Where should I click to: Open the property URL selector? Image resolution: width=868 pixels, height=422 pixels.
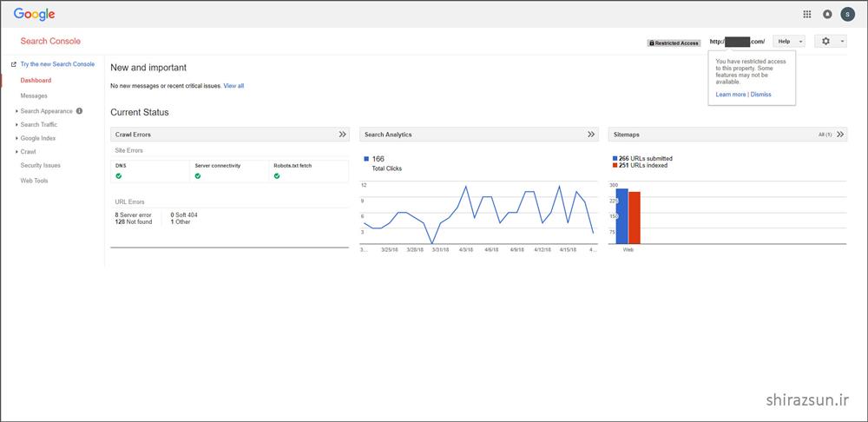click(737, 42)
